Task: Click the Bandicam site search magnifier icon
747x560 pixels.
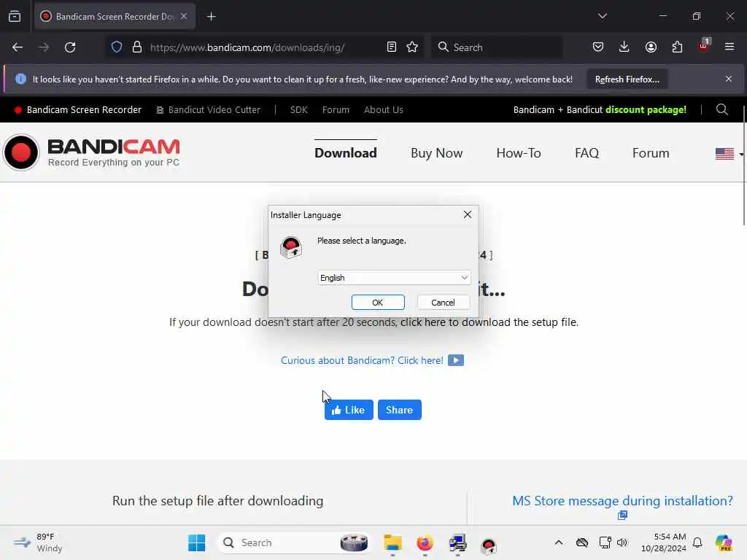Action: (x=721, y=109)
